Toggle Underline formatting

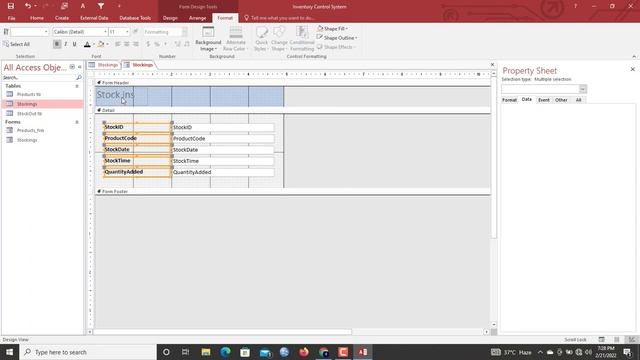click(x=74, y=44)
